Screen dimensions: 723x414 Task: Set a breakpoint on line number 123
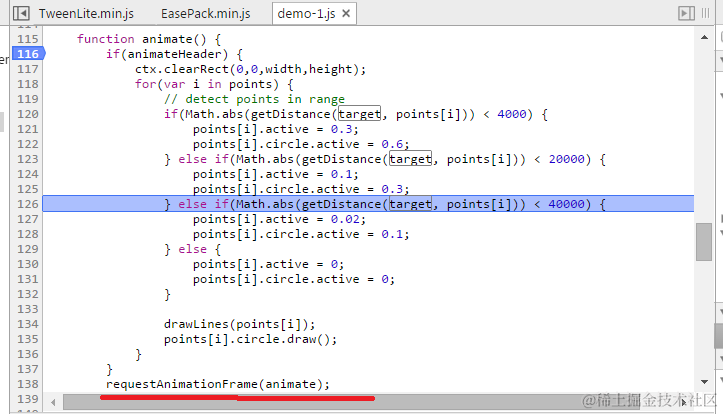[28, 159]
